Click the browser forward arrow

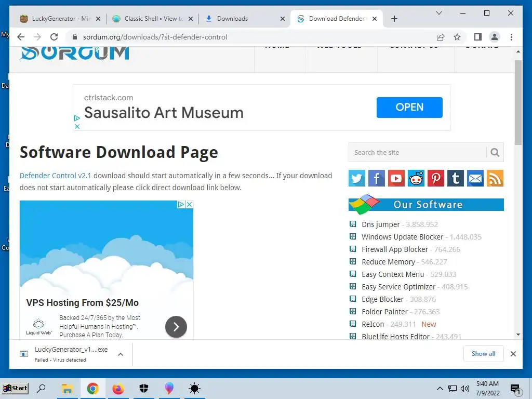(37, 37)
